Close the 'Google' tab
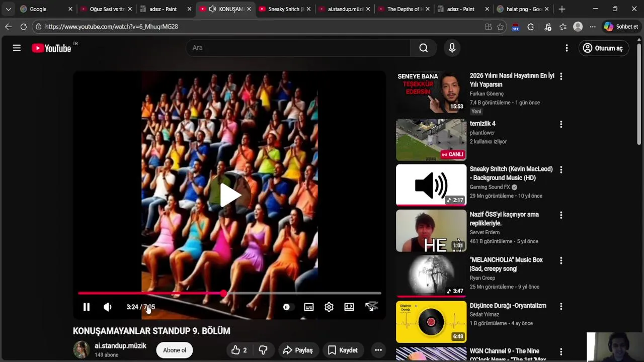Image resolution: width=644 pixels, height=362 pixels. [70, 9]
